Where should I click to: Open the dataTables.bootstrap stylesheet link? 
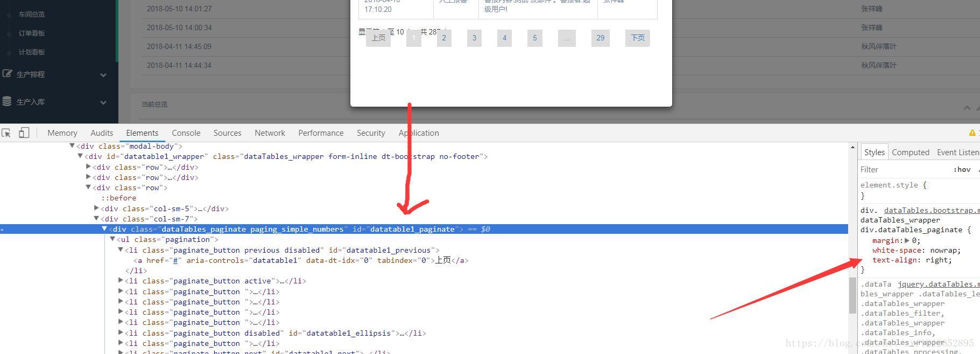tap(932, 210)
